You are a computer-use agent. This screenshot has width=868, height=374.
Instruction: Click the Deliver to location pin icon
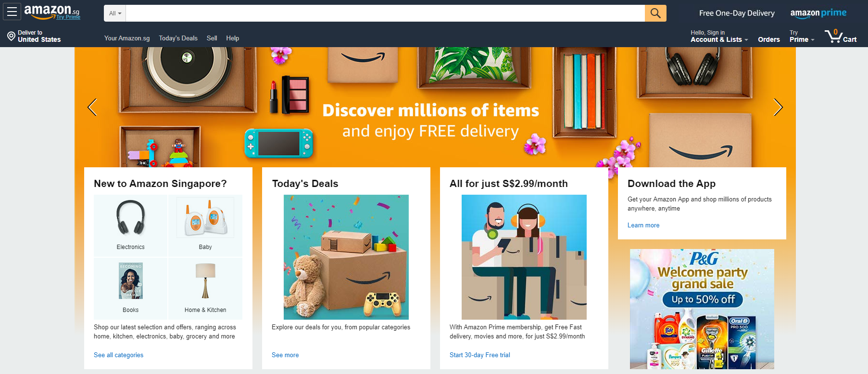point(11,36)
